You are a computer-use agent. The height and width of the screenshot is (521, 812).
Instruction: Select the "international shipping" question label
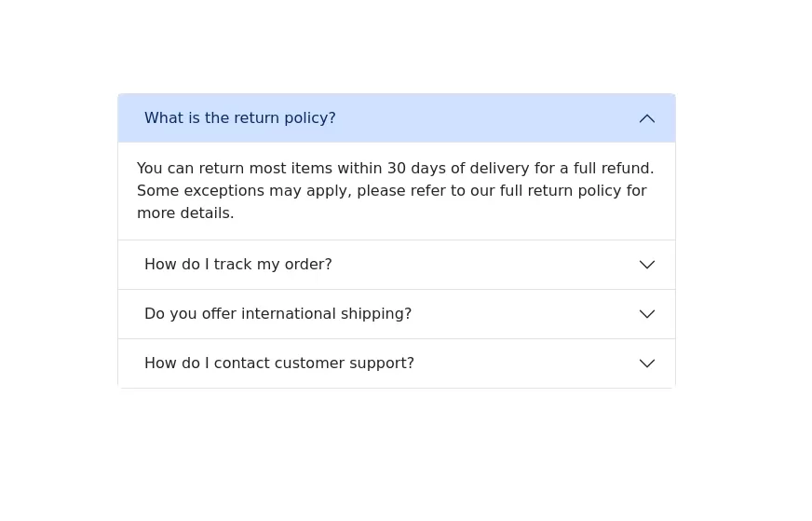tap(277, 314)
